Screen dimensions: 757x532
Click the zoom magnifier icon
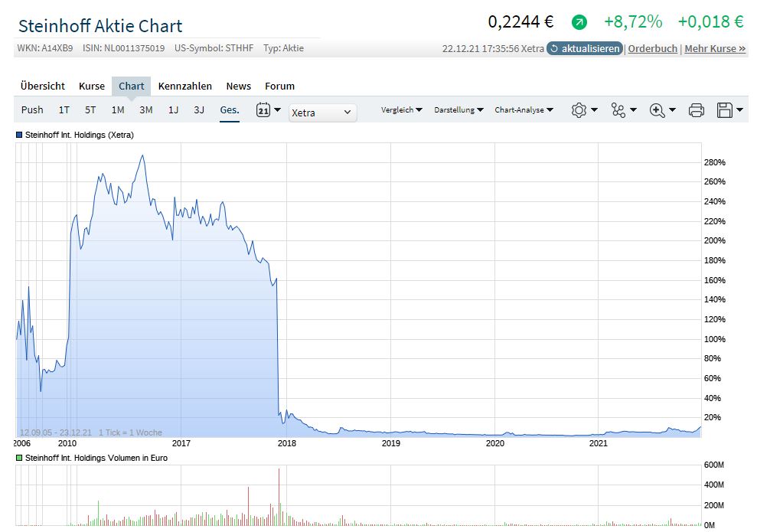coord(657,110)
